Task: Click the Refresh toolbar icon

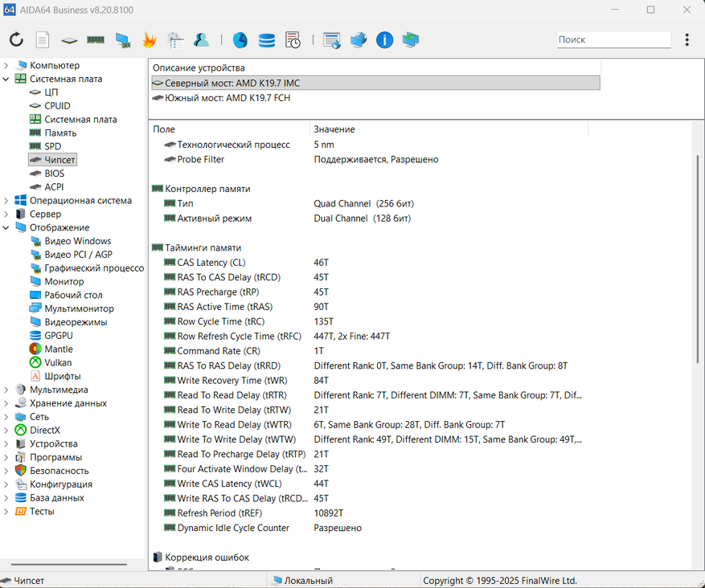Action: [x=16, y=39]
